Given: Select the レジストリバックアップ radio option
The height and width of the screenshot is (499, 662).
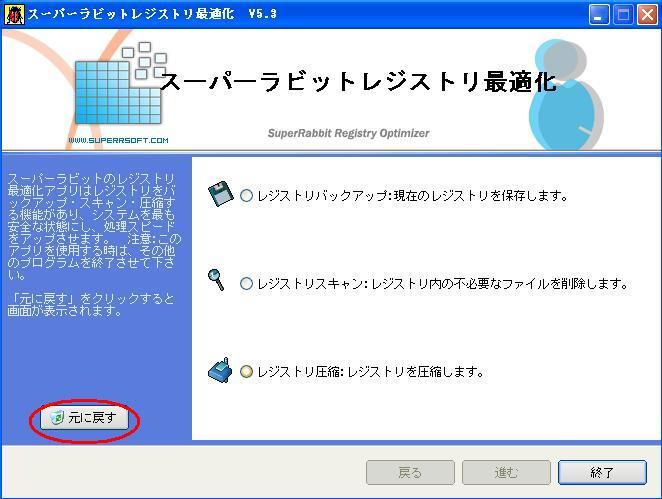Looking at the screenshot, I should coord(246,196).
